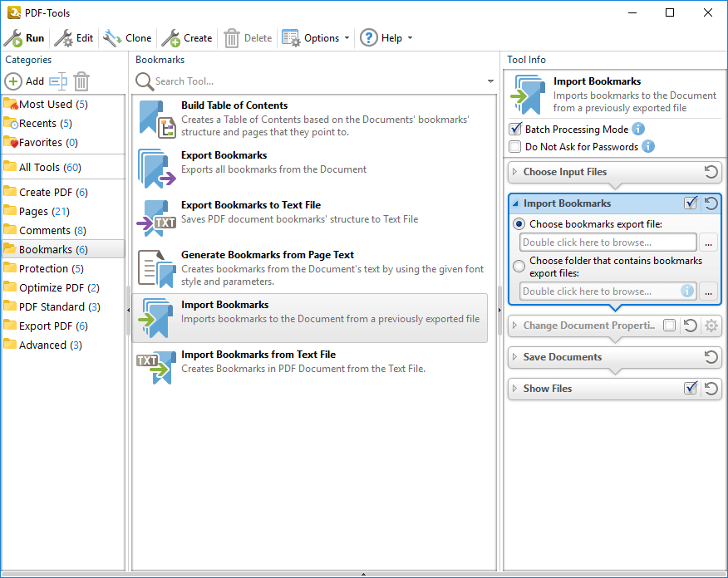
Task: Click the rename category icon
Action: coord(58,81)
